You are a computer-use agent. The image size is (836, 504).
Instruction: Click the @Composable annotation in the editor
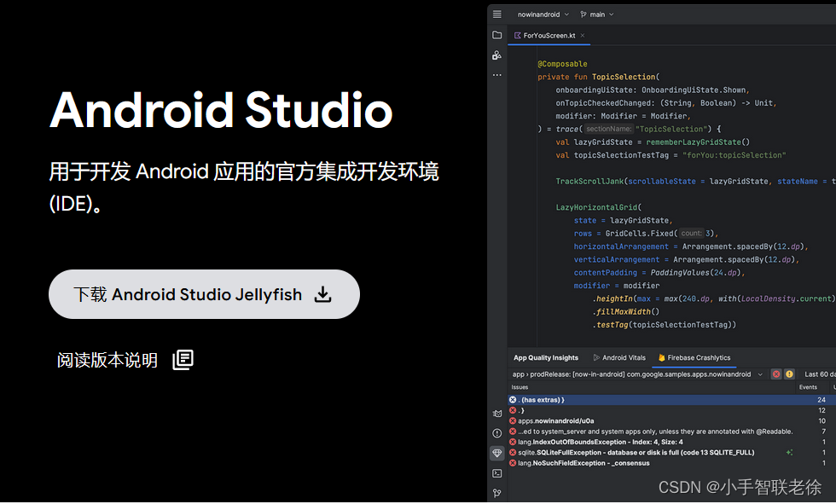click(562, 64)
